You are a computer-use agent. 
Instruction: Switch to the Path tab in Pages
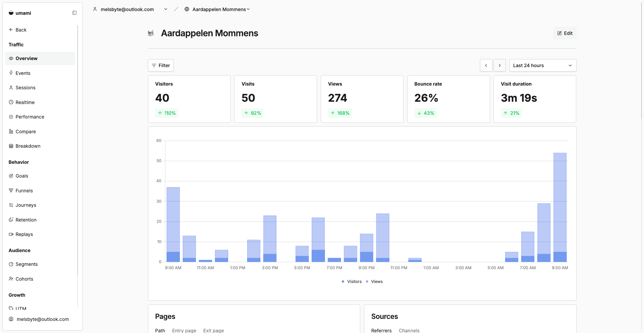(x=160, y=330)
